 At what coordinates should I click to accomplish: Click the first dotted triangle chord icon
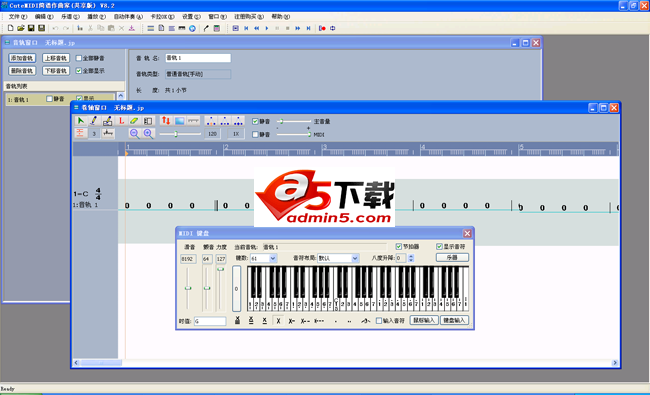(x=211, y=121)
